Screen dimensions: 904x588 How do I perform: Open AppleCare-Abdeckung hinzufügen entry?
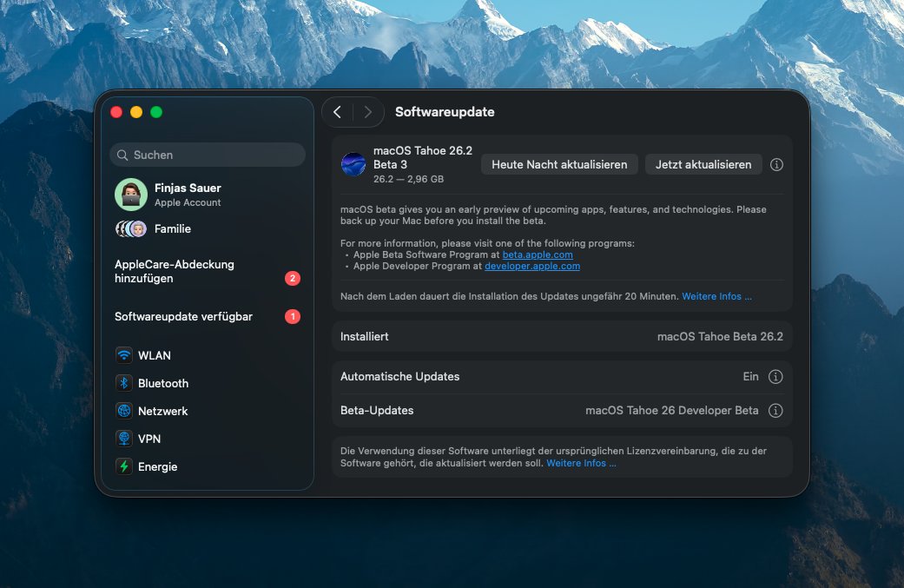tap(208, 272)
